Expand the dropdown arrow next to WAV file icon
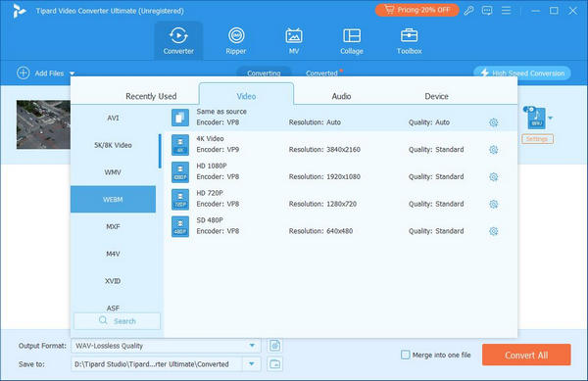Screen dimensions: 588x381 coord(550,119)
